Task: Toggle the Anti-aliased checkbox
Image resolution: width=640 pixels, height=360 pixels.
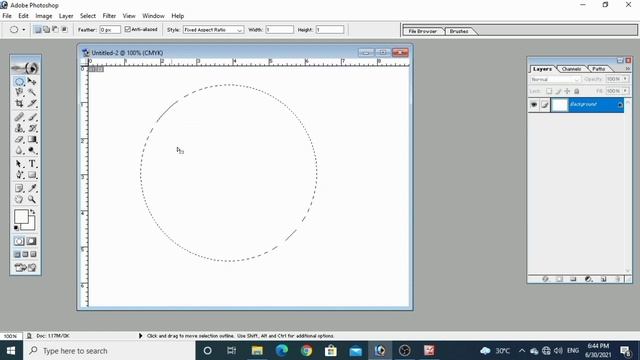Action: pos(128,29)
